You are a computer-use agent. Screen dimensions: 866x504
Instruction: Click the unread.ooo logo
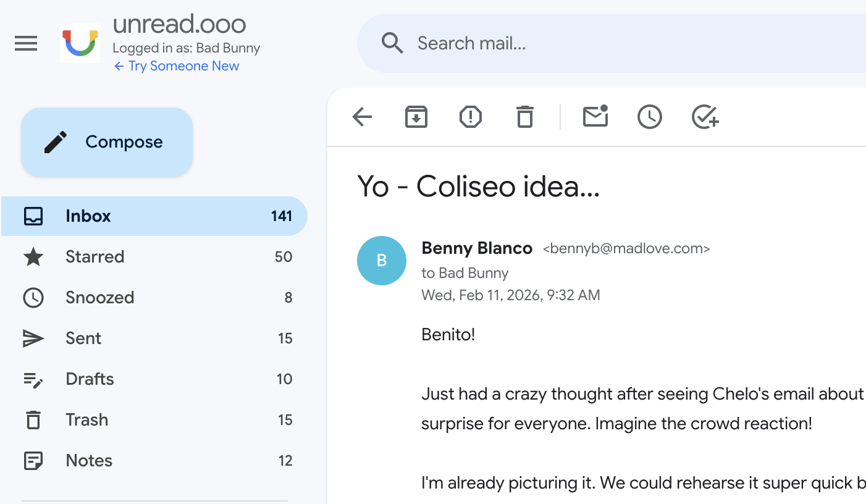[x=80, y=43]
